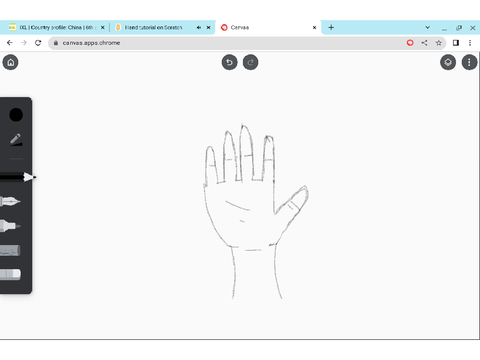This screenshot has height=360, width=480.
Task: Select the chalk tool
Action: (x=10, y=250)
